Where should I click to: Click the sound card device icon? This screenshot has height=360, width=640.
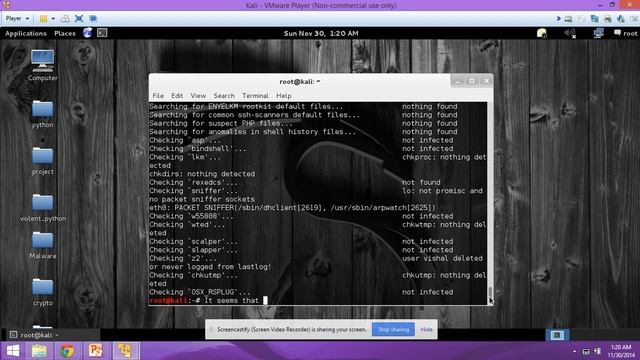pyautogui.click(x=621, y=19)
